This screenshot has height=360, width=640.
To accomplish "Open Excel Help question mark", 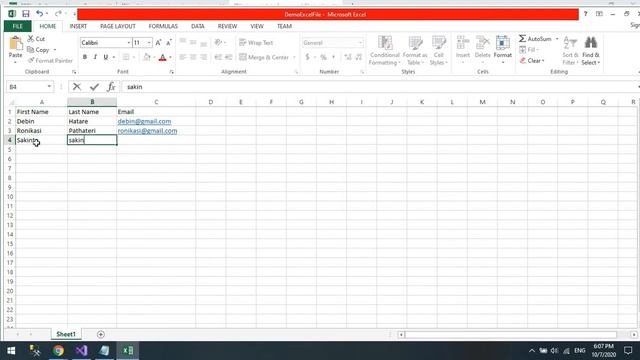I will [585, 14].
